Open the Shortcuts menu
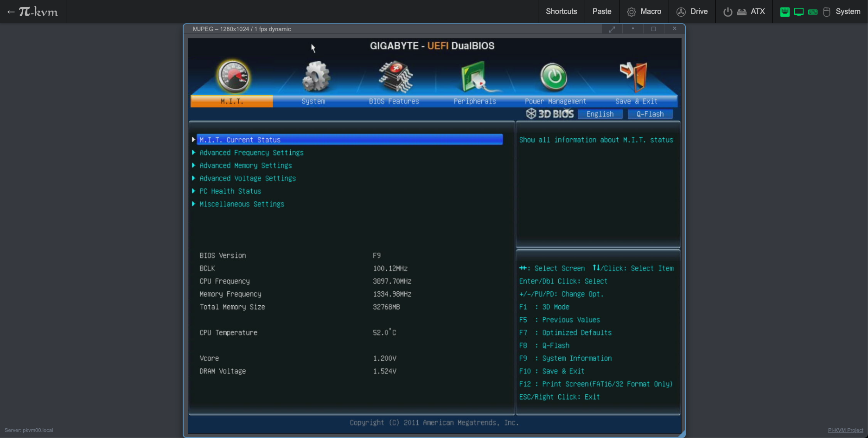Viewport: 868px width, 438px height. (562, 12)
